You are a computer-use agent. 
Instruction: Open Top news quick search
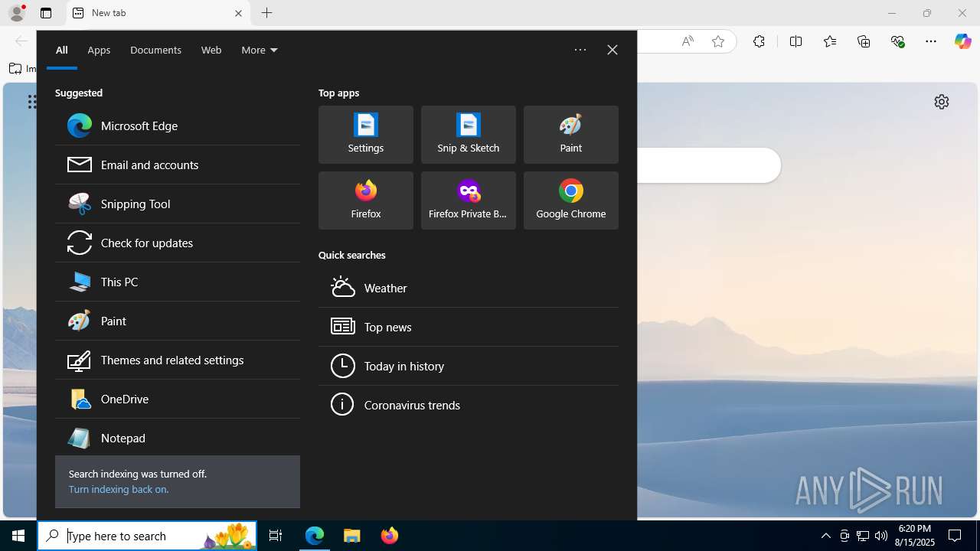469,327
